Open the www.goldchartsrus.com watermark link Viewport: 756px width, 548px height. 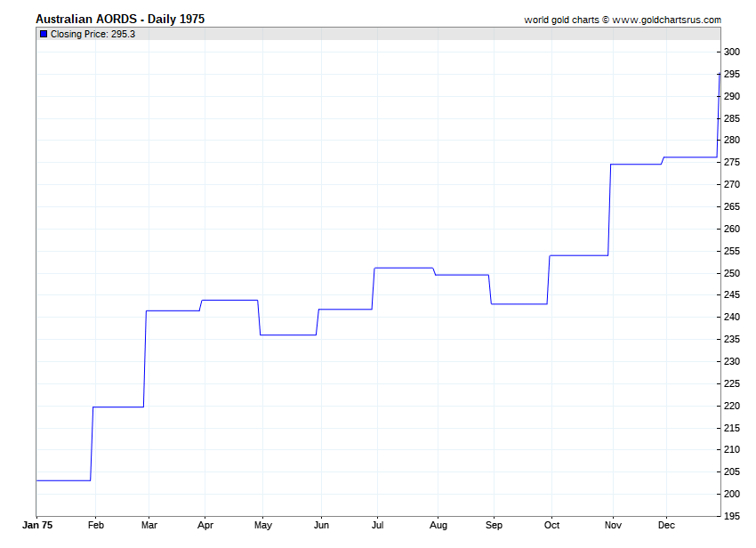668,20
